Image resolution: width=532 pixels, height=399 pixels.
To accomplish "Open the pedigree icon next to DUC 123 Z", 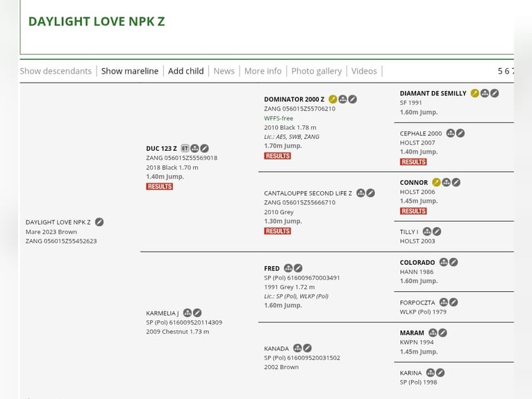I will tap(194, 148).
